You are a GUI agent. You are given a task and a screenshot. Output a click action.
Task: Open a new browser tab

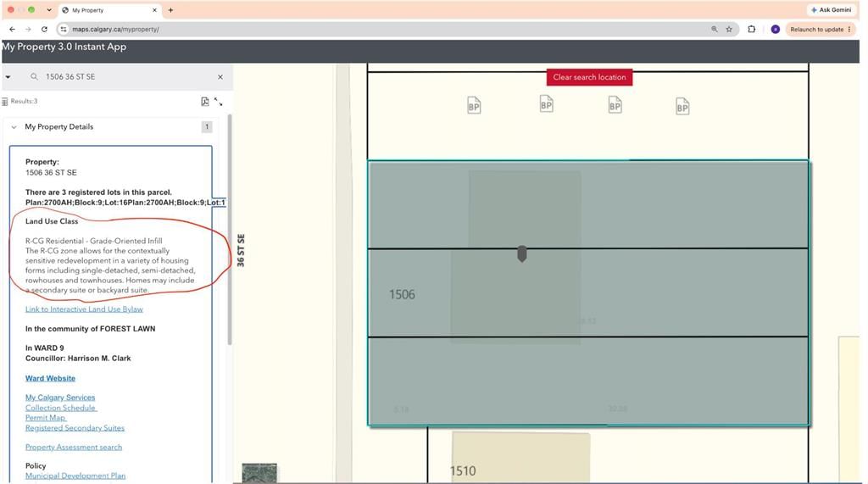point(170,10)
